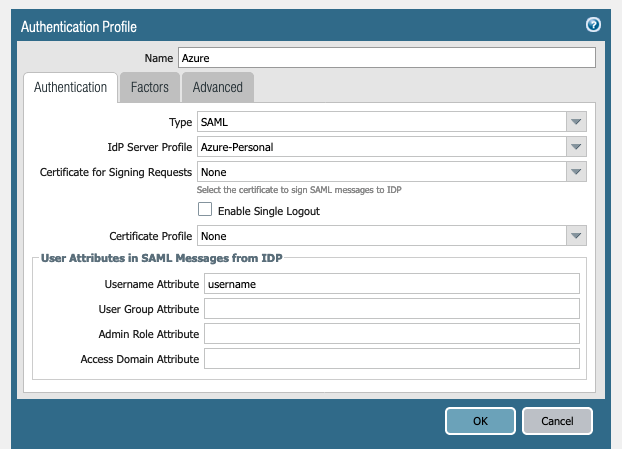Switch to the Advanced tab

point(218,87)
